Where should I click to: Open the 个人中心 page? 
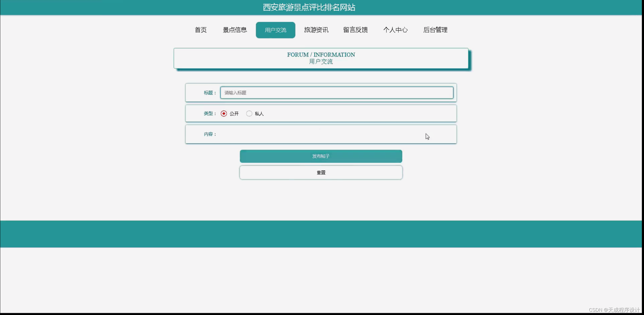pyautogui.click(x=396, y=30)
